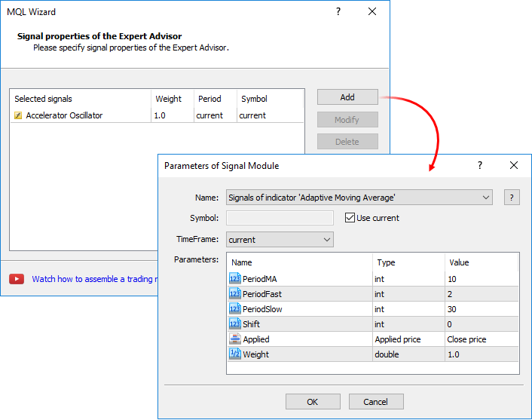Click the help button beside Name field
The image size is (532, 420).
[x=512, y=198]
